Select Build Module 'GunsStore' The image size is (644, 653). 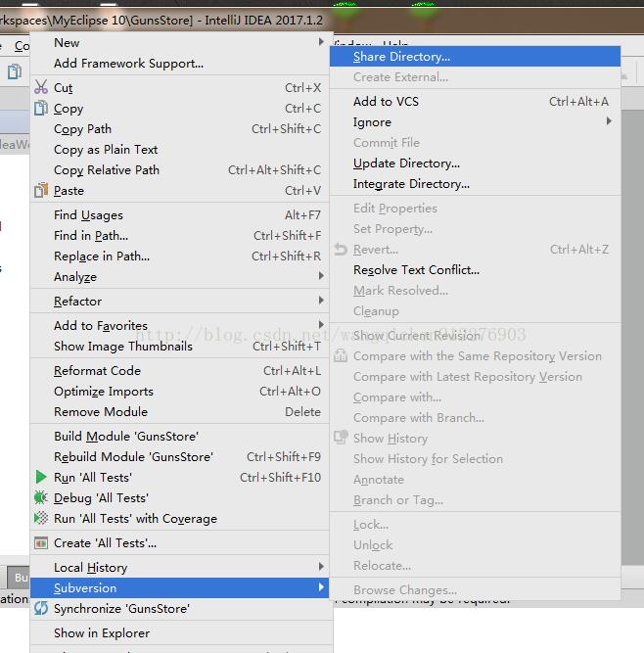click(x=179, y=436)
